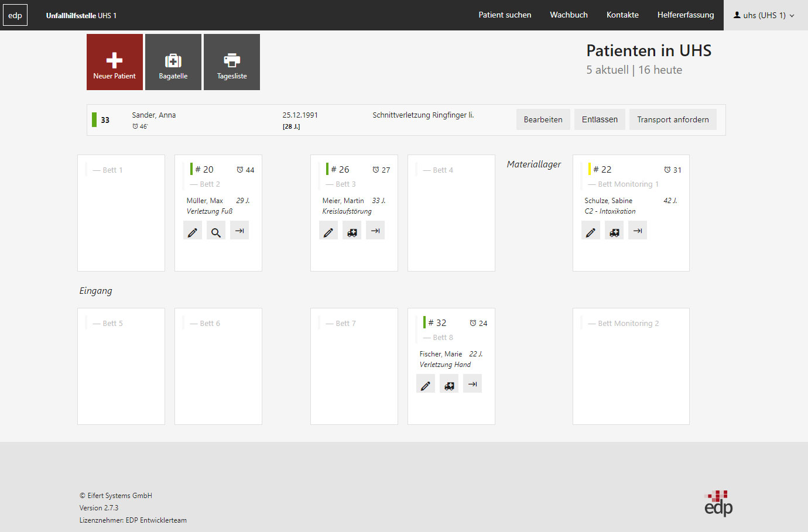This screenshot has width=808, height=532.
Task: Click yellow triage bar of patient #22
Action: [x=590, y=169]
